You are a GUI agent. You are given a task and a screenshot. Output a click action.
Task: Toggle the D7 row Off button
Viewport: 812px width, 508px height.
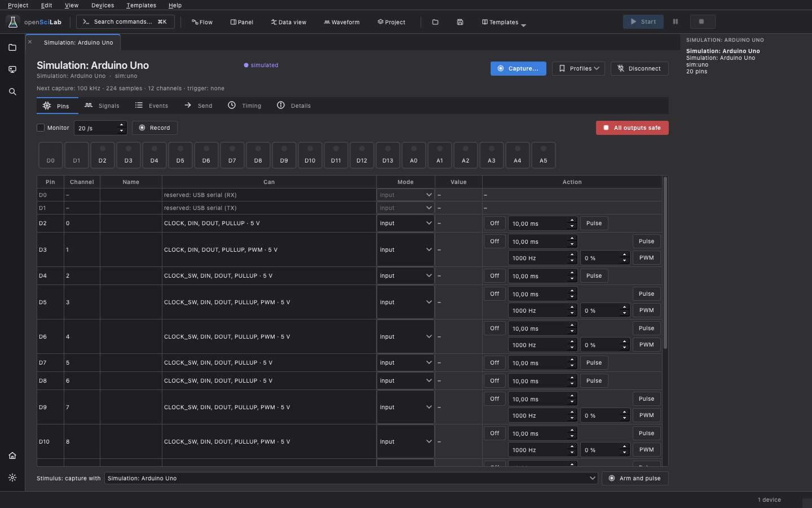tap(495, 363)
